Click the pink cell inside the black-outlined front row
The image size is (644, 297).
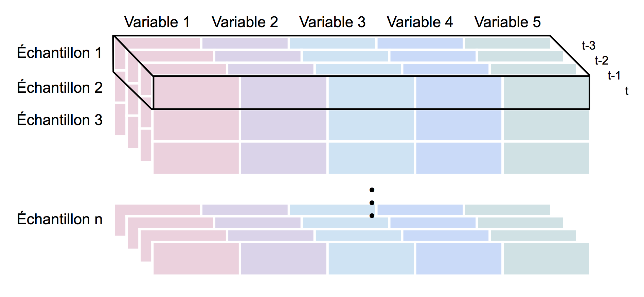196,92
